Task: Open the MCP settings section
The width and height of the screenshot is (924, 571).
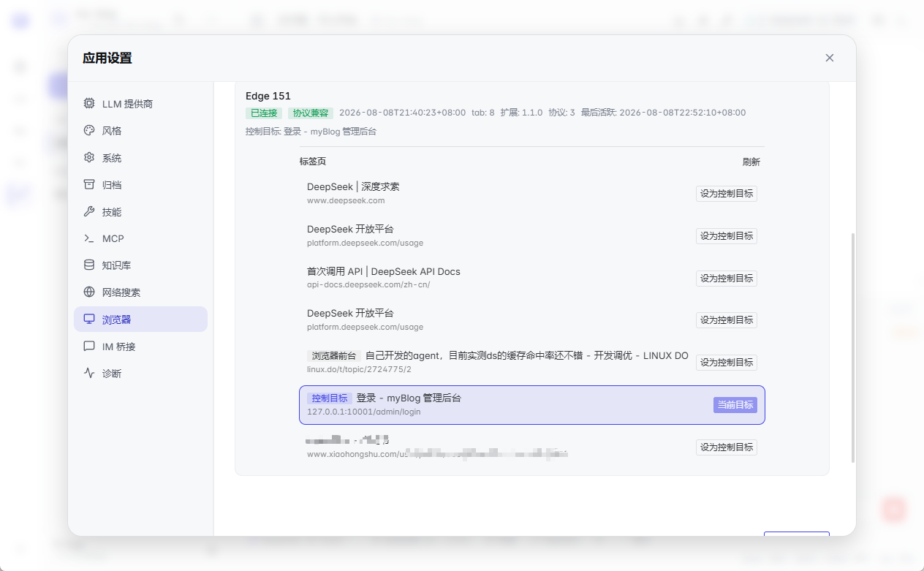Action: click(x=140, y=238)
